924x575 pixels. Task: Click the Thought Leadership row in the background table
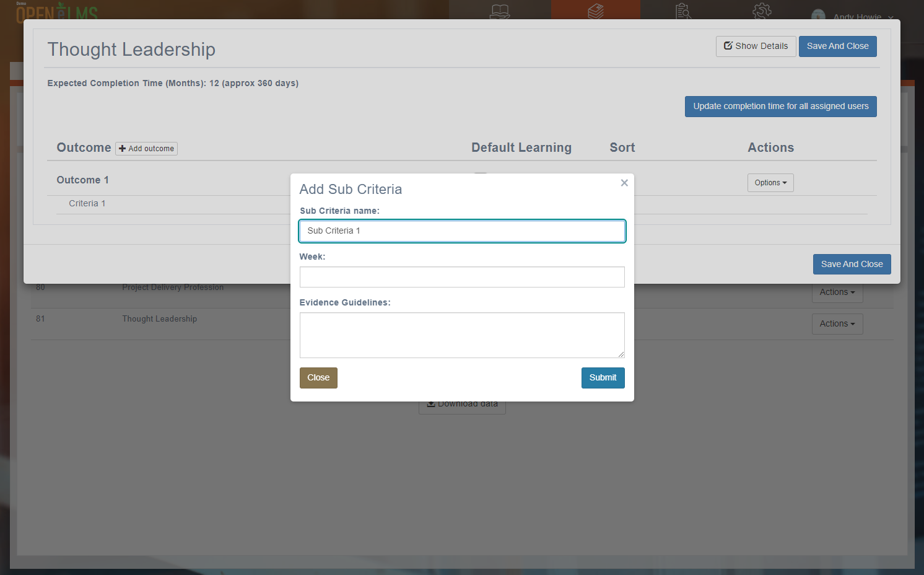tap(159, 319)
